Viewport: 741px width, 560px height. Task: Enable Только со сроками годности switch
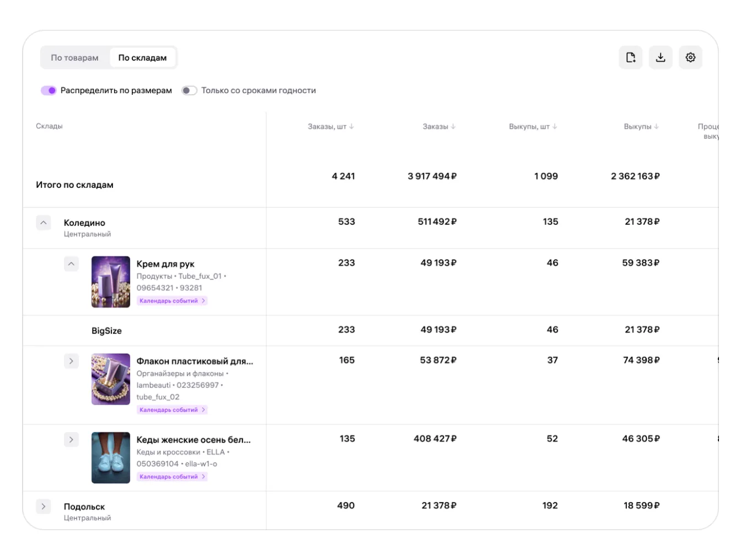(x=189, y=90)
